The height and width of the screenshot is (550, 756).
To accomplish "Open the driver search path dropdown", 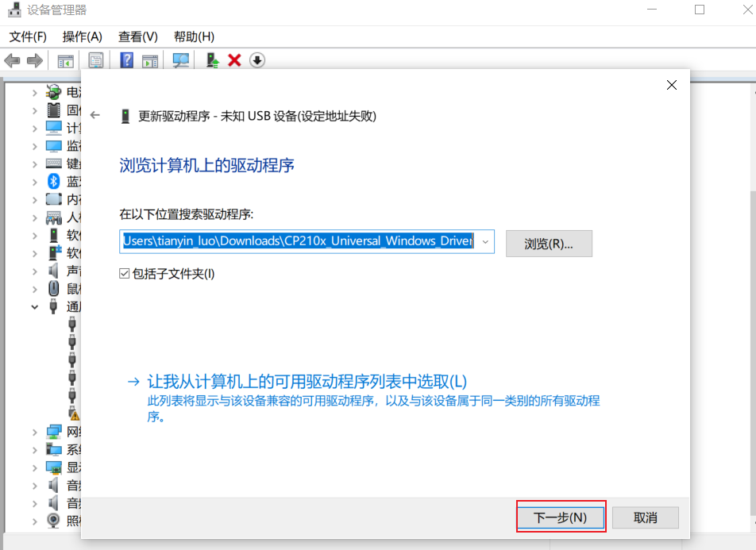I will pyautogui.click(x=485, y=241).
